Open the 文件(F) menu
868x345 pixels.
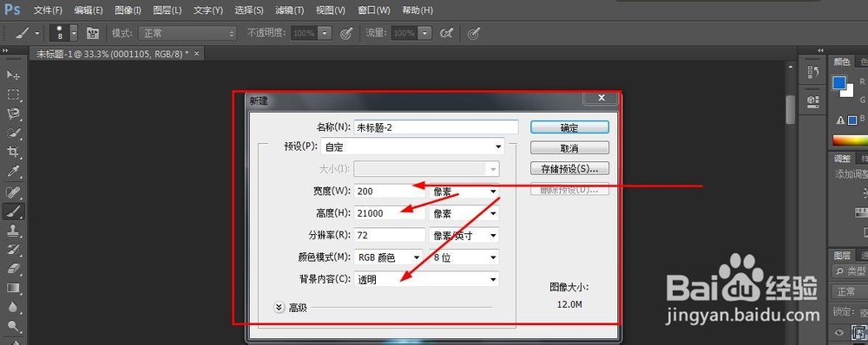tap(48, 10)
